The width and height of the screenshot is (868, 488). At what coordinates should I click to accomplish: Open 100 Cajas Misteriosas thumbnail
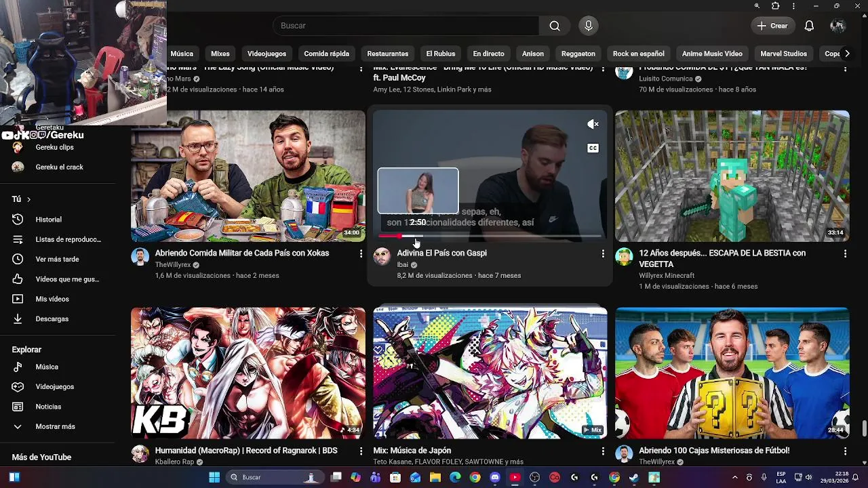click(732, 373)
